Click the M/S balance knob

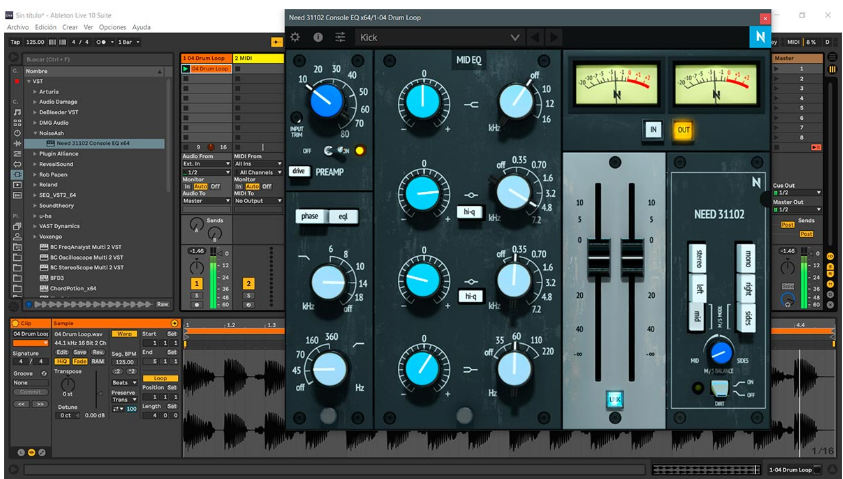coord(720,353)
